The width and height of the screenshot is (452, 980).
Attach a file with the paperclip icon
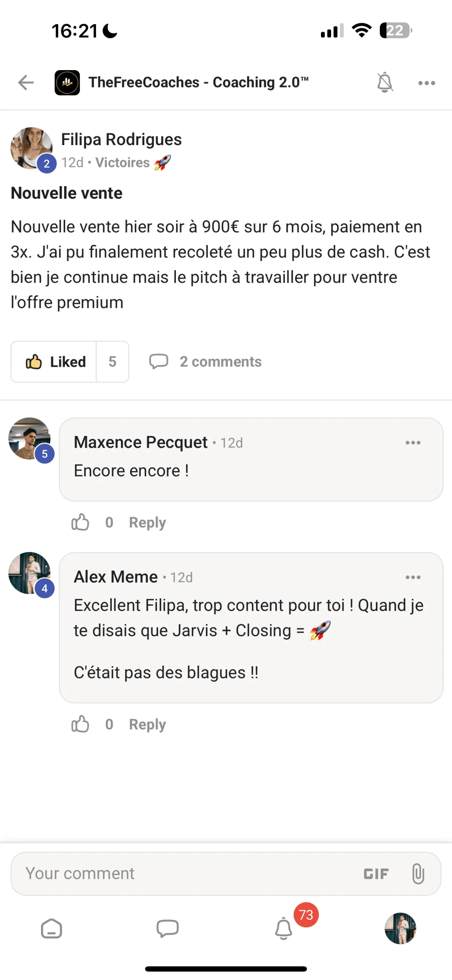point(418,873)
